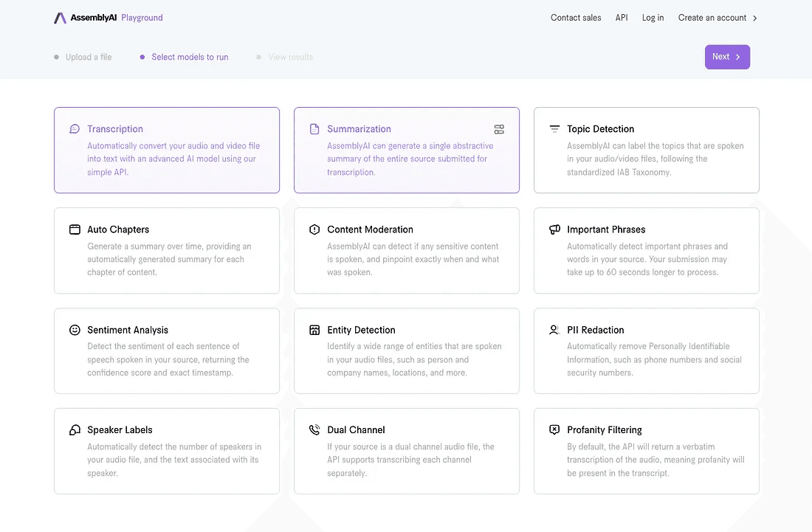This screenshot has width=812, height=532.
Task: Enable the Important Phrases model card
Action: coord(647,250)
